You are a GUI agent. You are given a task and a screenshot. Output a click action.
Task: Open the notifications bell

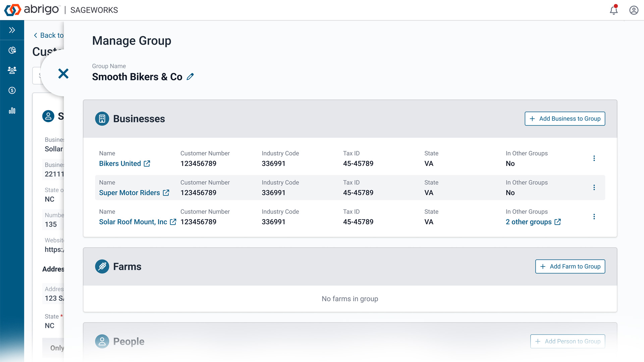[x=613, y=10]
